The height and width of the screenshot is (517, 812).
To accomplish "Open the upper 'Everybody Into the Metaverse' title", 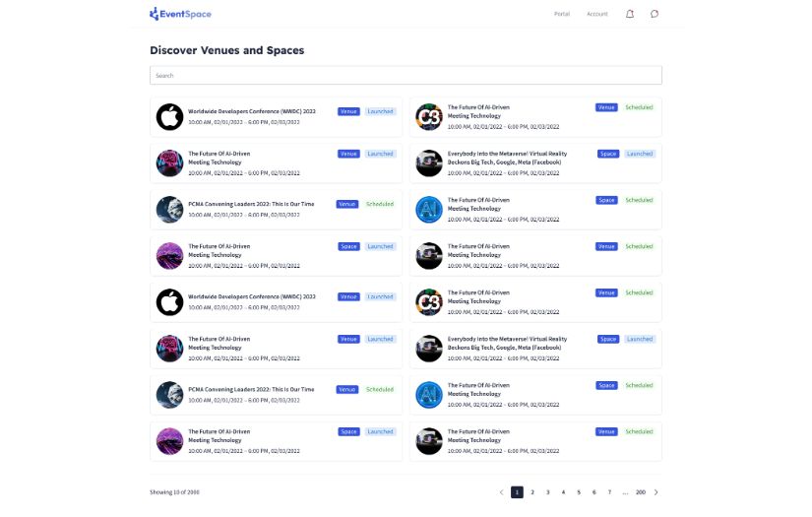I will pos(507,158).
